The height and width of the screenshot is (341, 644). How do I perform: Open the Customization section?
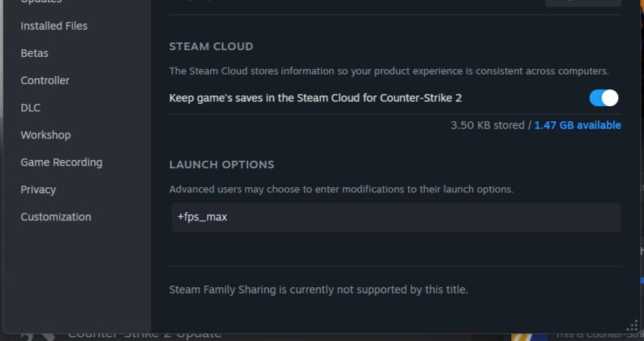click(x=55, y=217)
